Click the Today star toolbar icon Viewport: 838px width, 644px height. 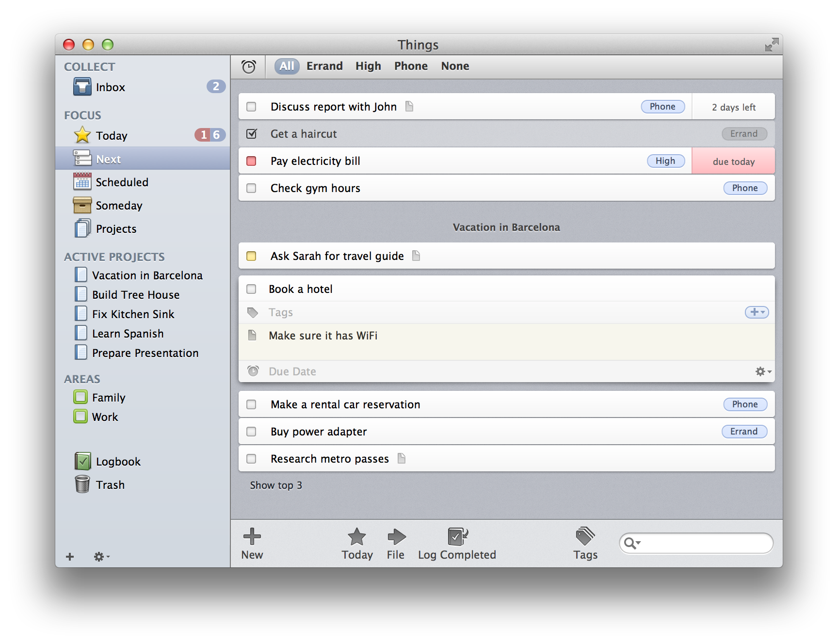[x=357, y=537]
